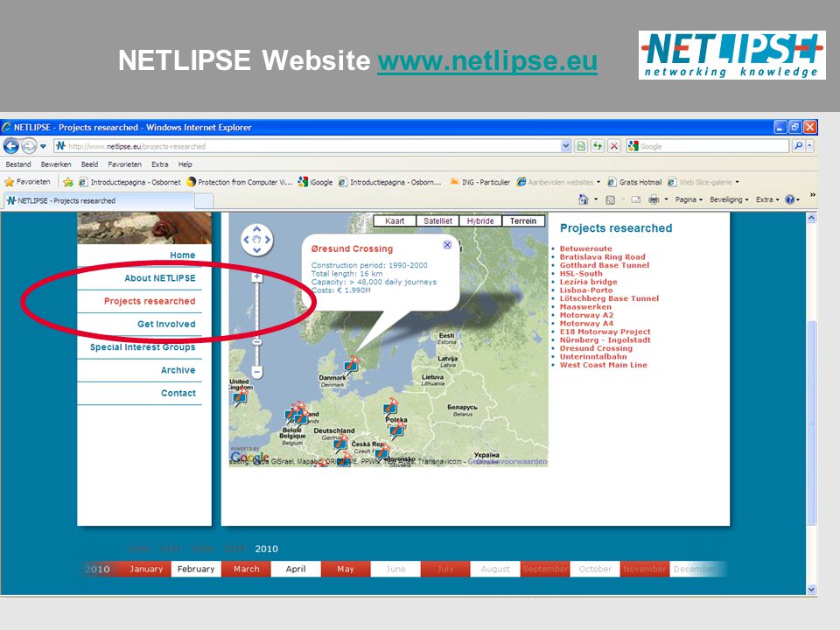Screen dimensions: 840x630
Task: Expand command bar overflow chevron
Action: coord(813,195)
